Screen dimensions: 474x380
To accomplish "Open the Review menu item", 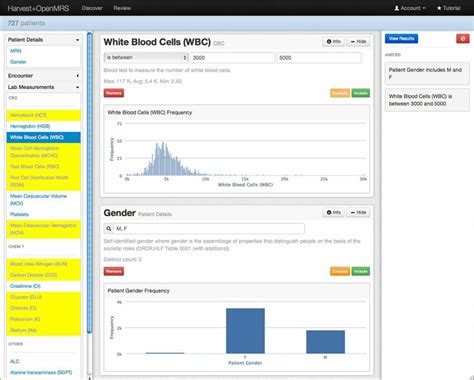I will [122, 8].
